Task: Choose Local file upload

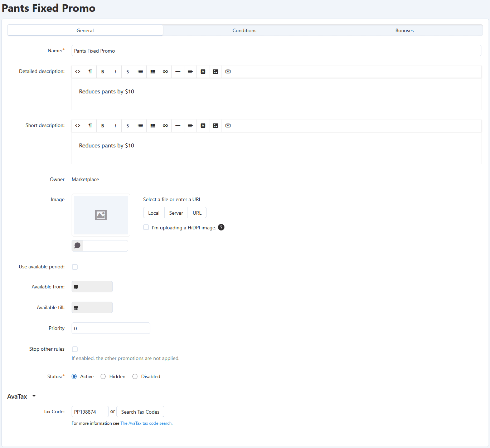Action: [154, 213]
